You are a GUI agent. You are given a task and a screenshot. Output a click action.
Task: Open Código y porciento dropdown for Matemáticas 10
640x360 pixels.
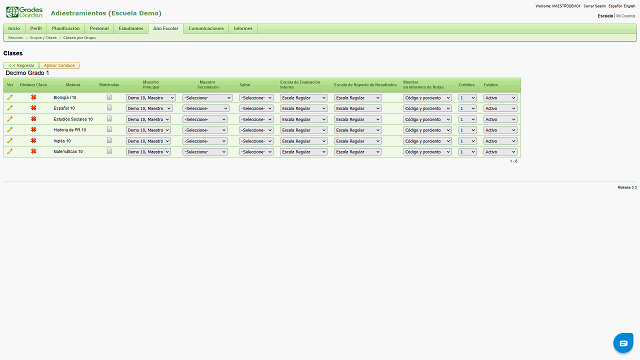(427, 152)
